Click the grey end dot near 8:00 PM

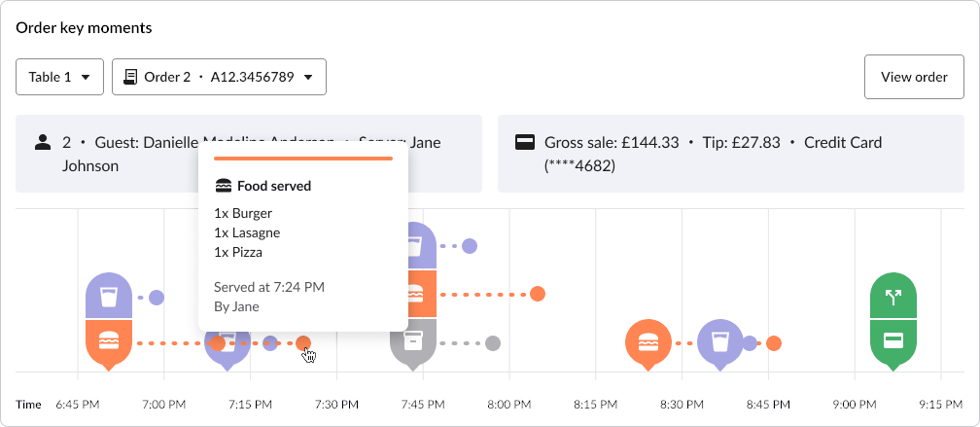pos(493,342)
